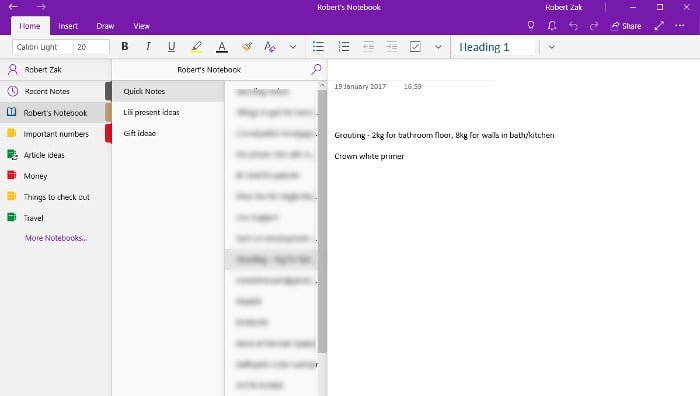Viewport: 700px width, 396px height.
Task: Open the Money notebook
Action: click(x=55, y=176)
